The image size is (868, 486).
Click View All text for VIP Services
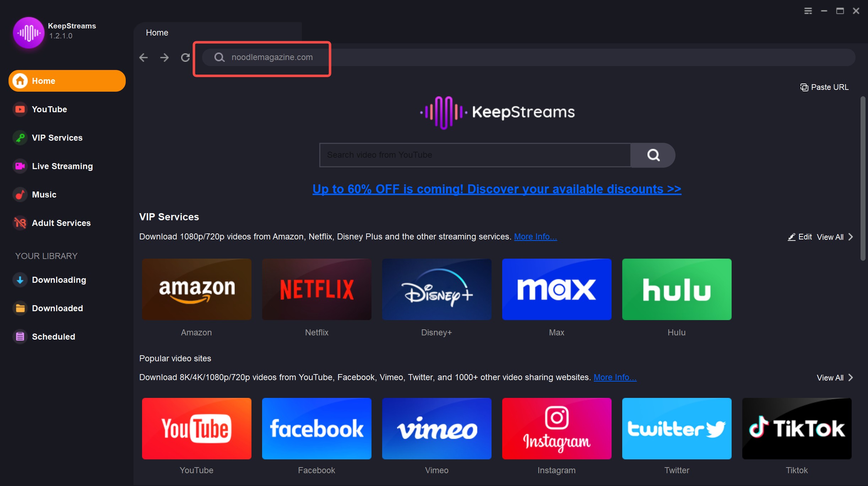(x=830, y=237)
